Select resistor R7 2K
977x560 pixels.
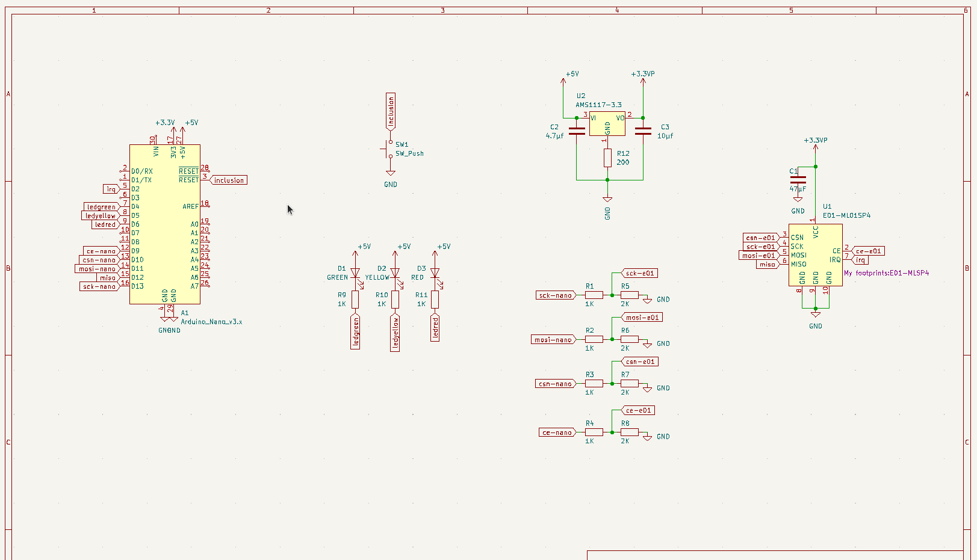(630, 383)
